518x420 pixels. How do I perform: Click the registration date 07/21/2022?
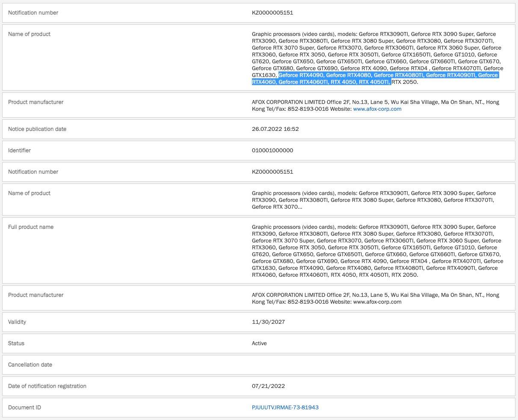[268, 386]
